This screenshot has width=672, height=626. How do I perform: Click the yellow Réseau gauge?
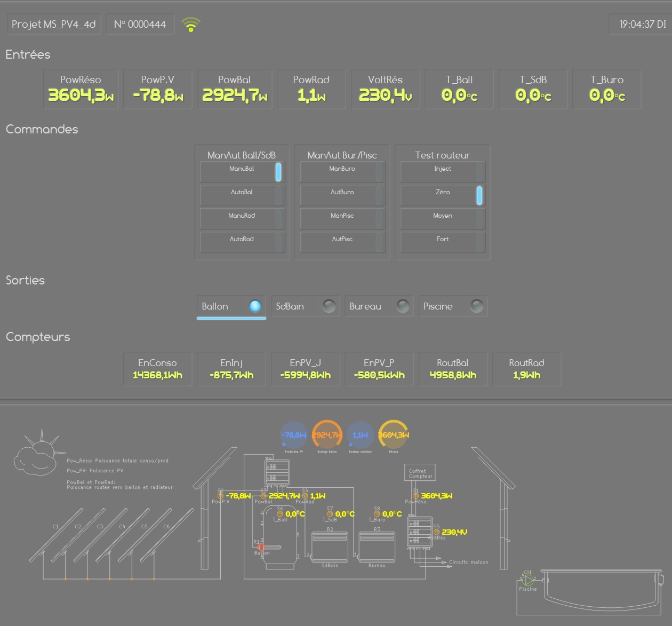[394, 435]
